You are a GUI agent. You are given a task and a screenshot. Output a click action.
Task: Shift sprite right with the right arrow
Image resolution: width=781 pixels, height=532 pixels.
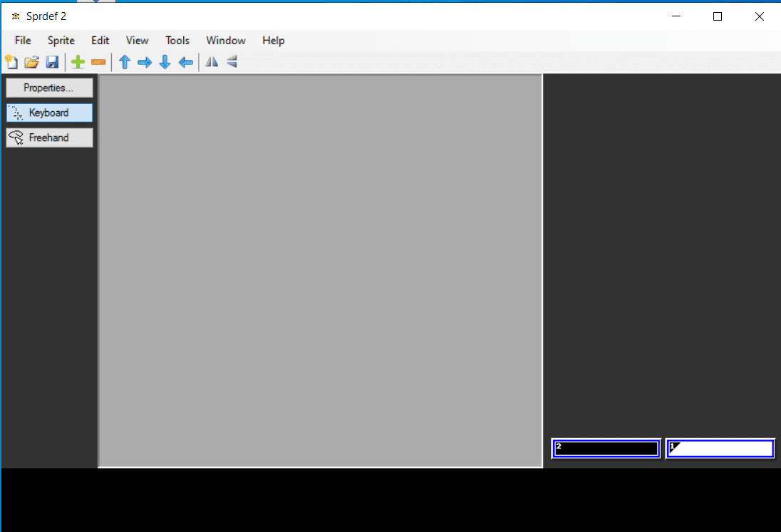[145, 62]
